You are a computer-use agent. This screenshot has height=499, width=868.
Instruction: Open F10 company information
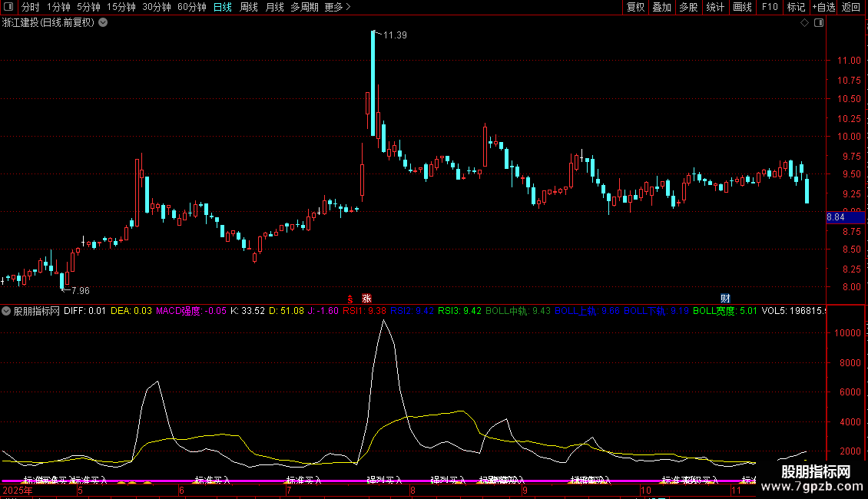click(770, 7)
